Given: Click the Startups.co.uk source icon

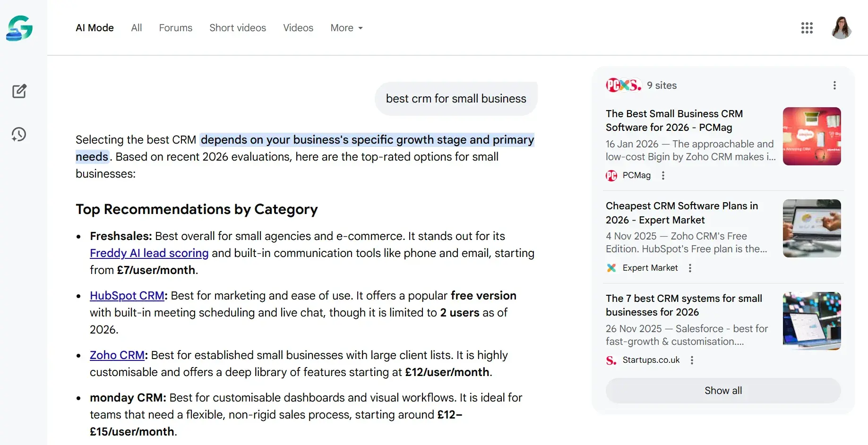Looking at the screenshot, I should point(610,360).
